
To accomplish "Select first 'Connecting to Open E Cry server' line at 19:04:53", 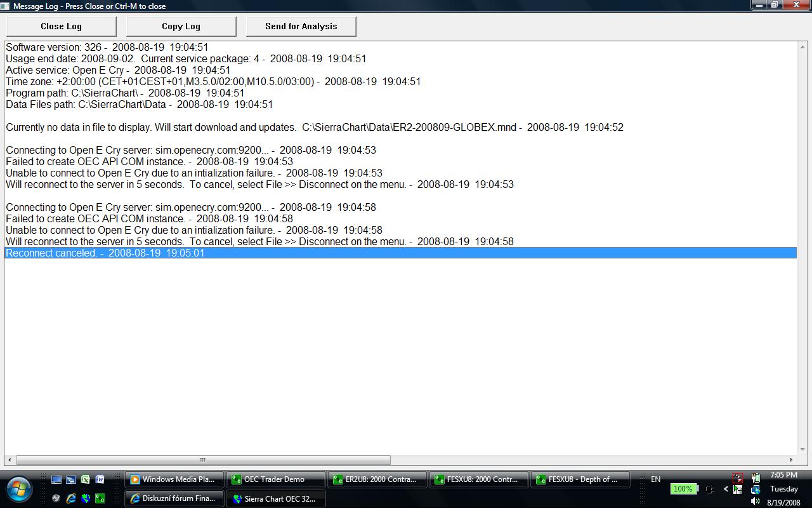I will tap(400, 150).
